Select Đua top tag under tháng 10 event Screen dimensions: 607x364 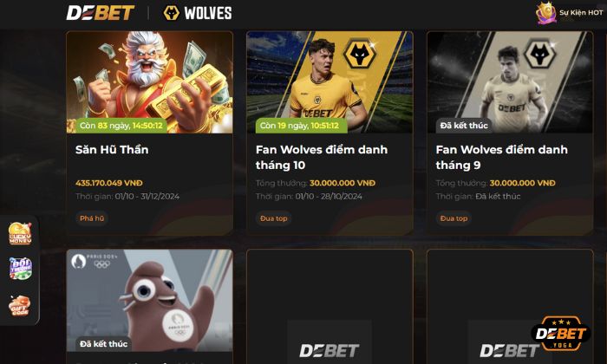coord(274,218)
